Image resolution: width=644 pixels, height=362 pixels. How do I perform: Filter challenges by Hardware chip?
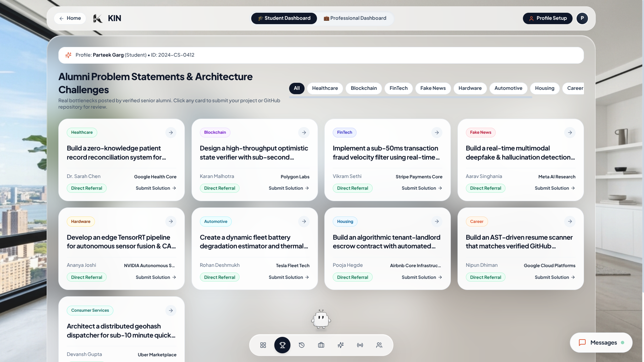click(470, 88)
